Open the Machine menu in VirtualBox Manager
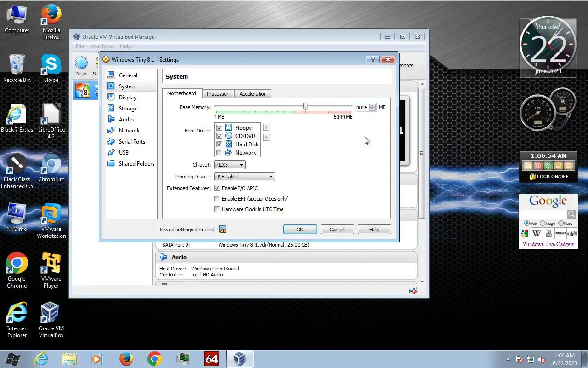 click(102, 46)
